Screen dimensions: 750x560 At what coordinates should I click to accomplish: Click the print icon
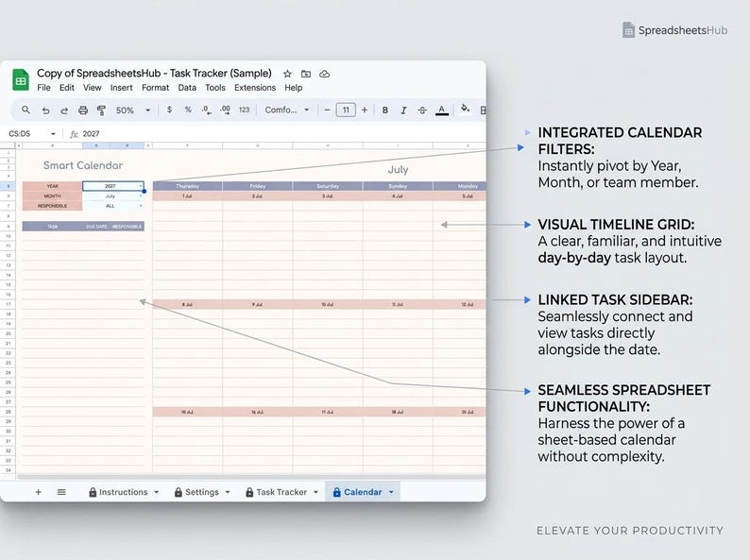tap(83, 110)
